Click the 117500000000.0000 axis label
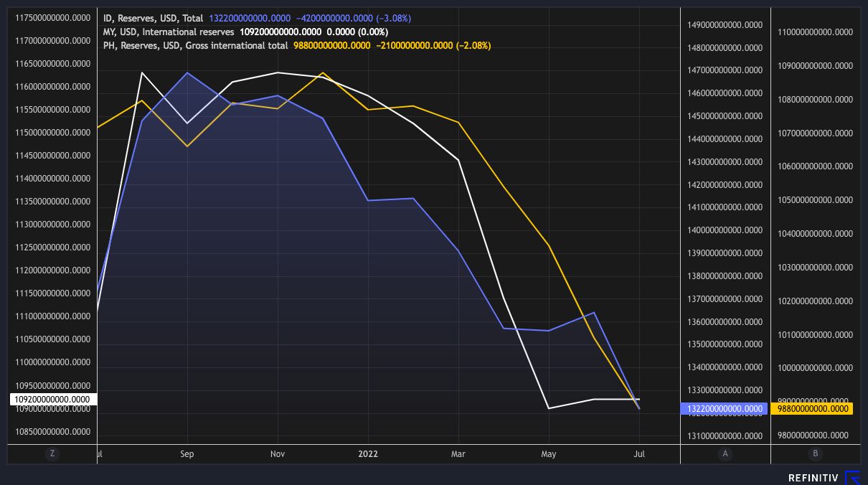This screenshot has width=868, height=485. coord(53,18)
